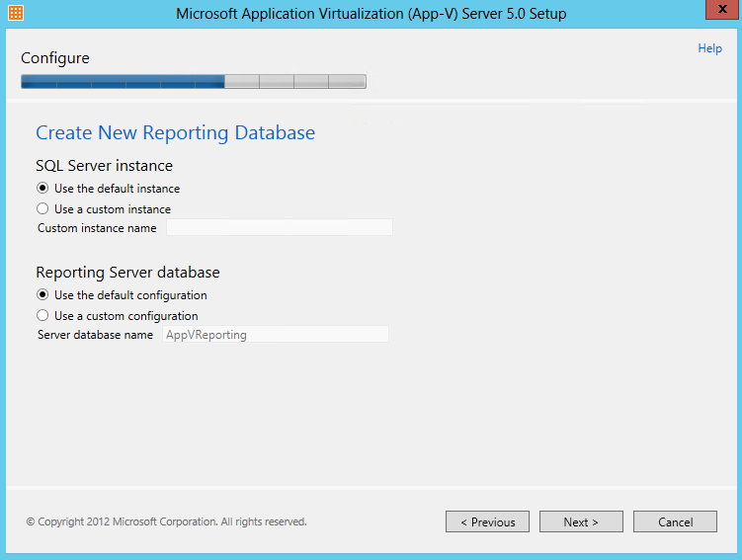Viewport: 742px width, 560px height.
Task: Click the Reporting Server database heading
Action: pyautogui.click(x=127, y=273)
